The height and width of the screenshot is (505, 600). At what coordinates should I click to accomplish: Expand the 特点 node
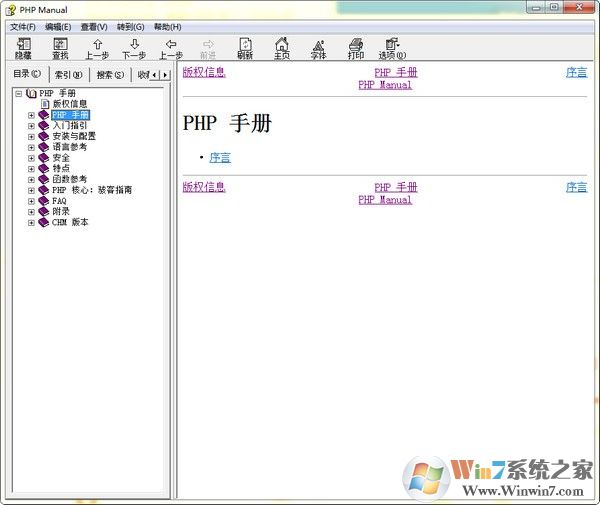[x=31, y=169]
